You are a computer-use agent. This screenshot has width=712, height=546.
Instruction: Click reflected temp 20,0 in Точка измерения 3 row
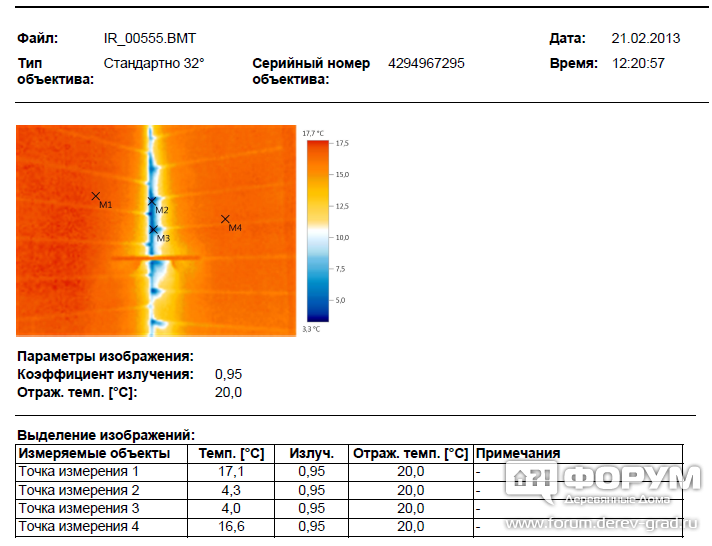click(x=411, y=509)
